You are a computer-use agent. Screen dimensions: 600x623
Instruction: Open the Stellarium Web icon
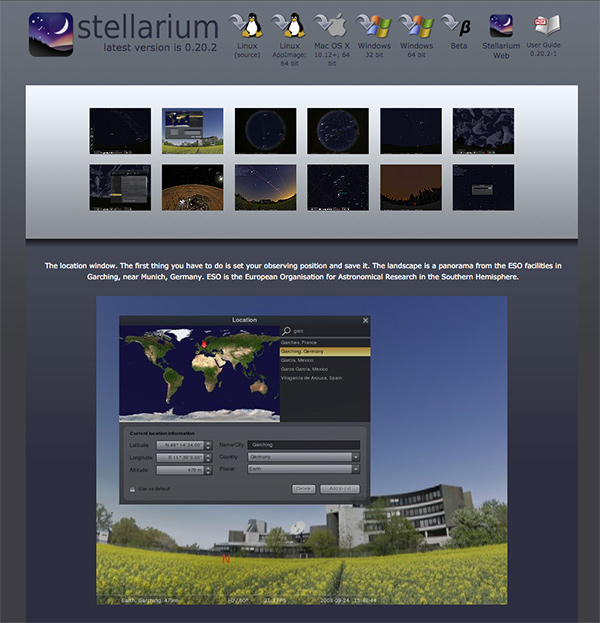[x=501, y=25]
